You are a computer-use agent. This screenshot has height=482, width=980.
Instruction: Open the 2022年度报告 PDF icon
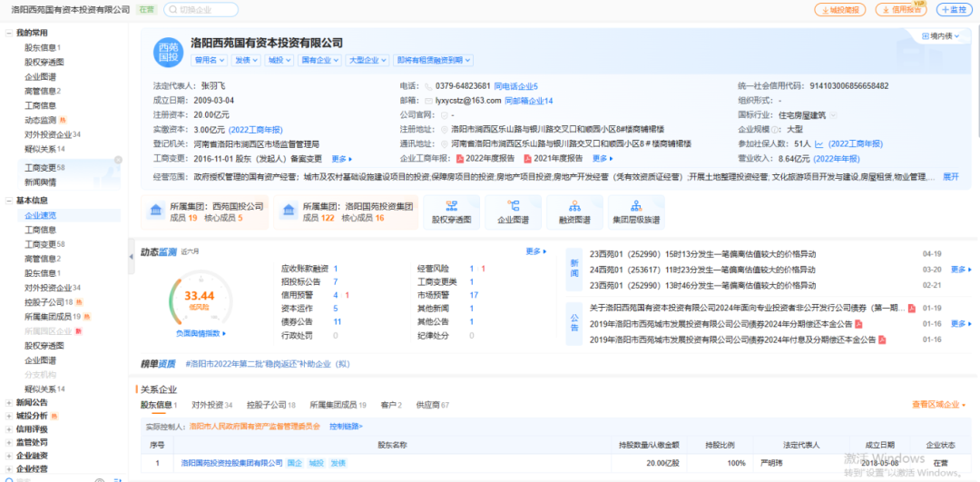(x=460, y=159)
